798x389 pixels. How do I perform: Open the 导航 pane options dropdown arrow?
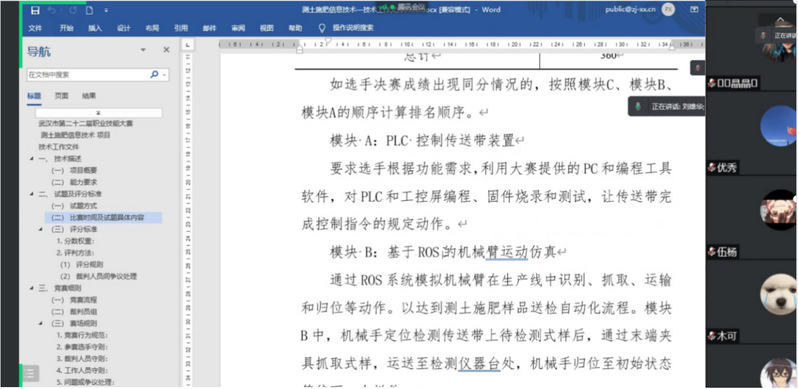[x=143, y=50]
